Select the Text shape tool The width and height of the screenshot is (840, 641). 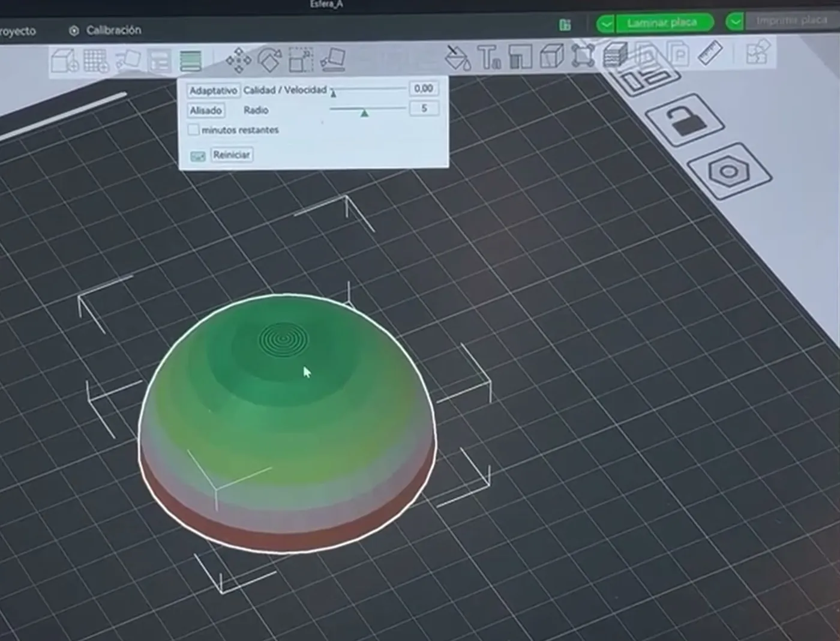[489, 57]
